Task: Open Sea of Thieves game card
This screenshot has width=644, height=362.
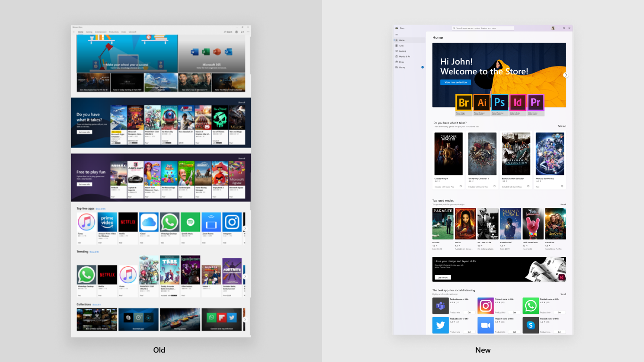Action: pos(220,124)
